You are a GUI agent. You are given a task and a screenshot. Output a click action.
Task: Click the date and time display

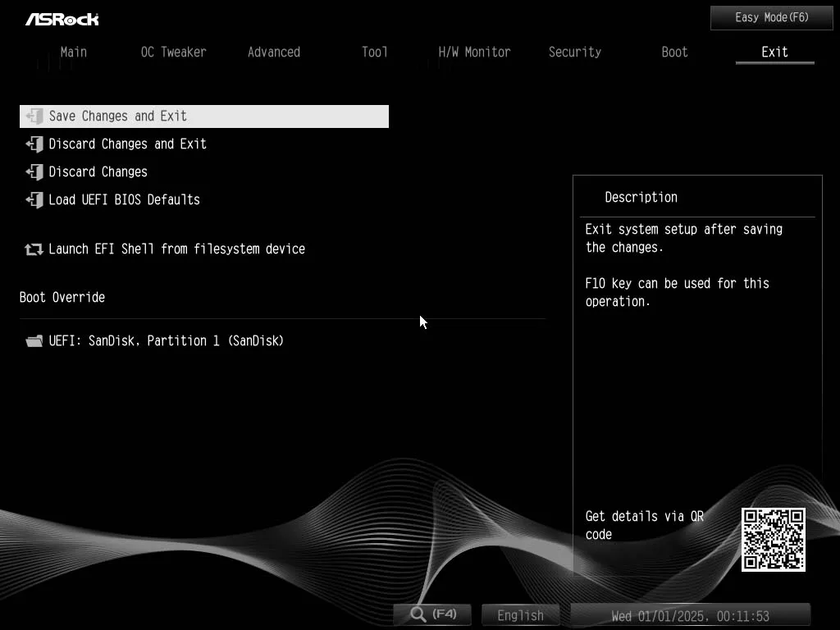coord(691,615)
